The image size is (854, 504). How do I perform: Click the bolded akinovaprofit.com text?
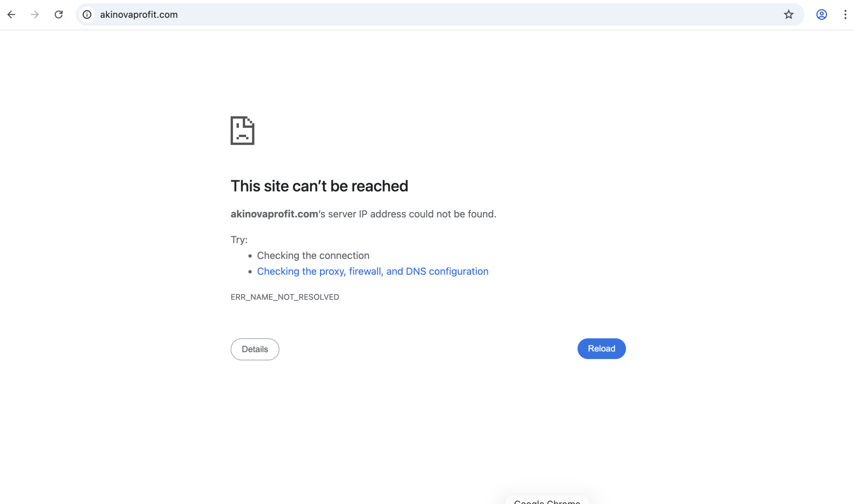[274, 214]
